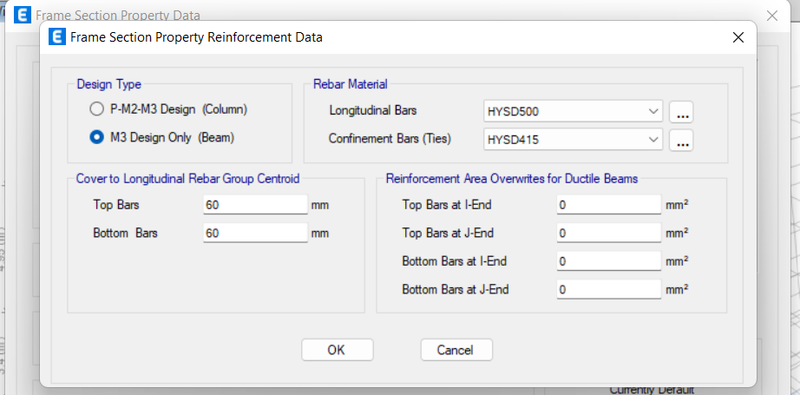Click the Top Bars at I-End field
This screenshot has height=395, width=800.
[x=609, y=205]
